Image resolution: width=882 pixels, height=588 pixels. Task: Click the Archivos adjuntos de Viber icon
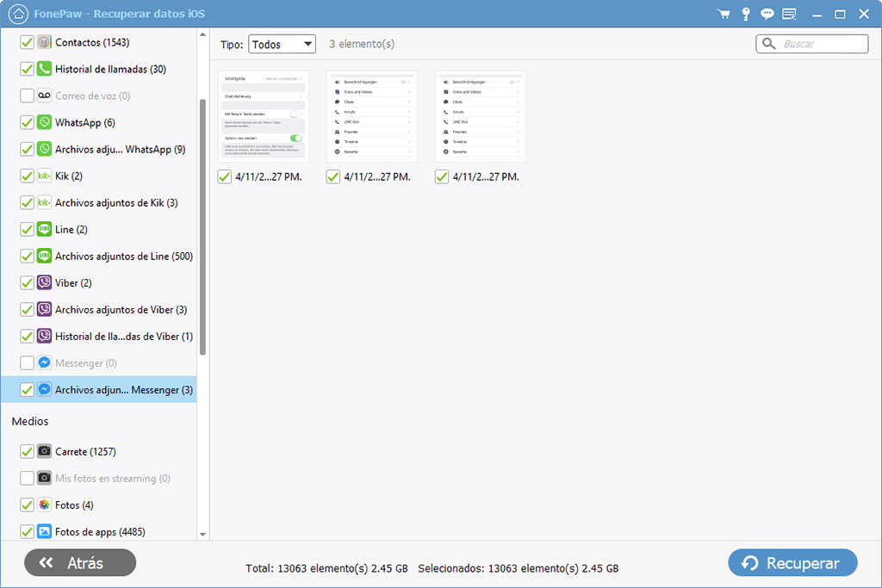[45, 309]
